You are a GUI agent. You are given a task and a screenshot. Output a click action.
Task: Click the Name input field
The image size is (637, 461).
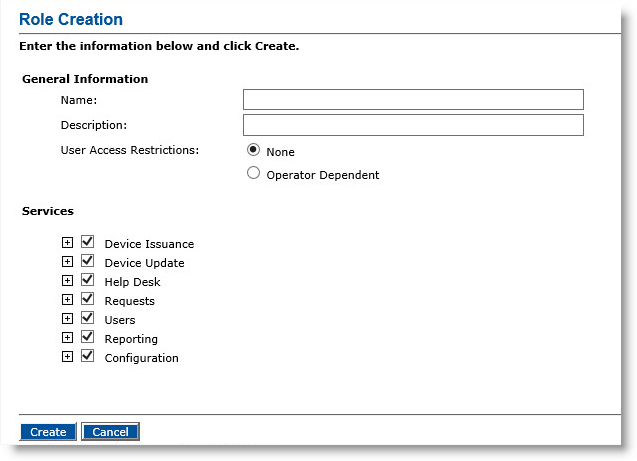click(x=413, y=100)
